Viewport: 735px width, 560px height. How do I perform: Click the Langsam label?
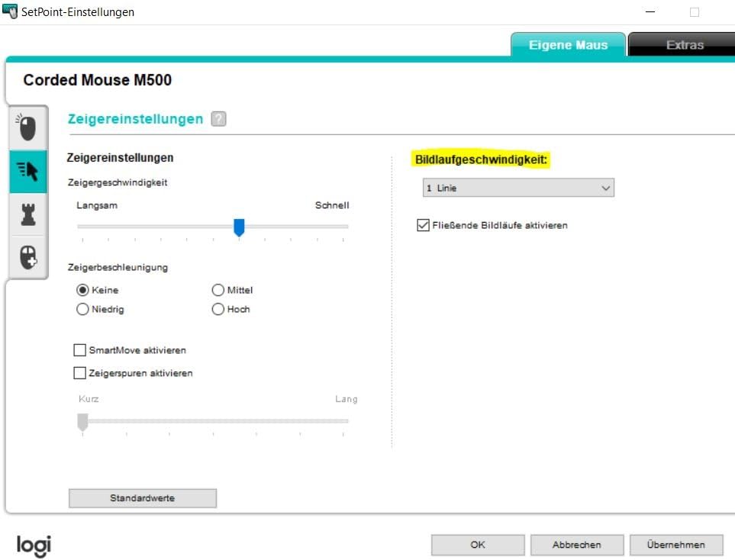pos(97,205)
